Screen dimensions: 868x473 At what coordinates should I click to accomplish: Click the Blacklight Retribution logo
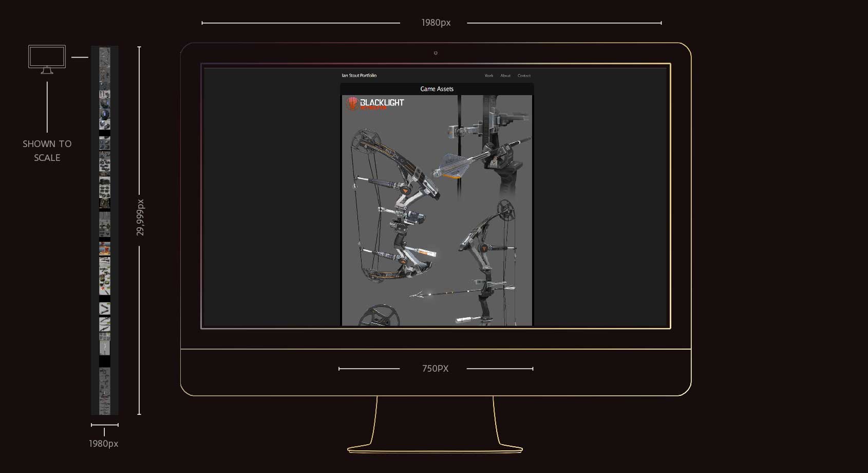[375, 103]
